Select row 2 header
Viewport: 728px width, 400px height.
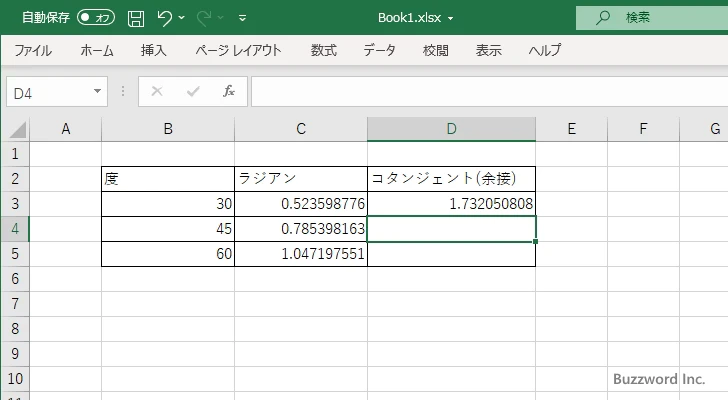(15, 179)
